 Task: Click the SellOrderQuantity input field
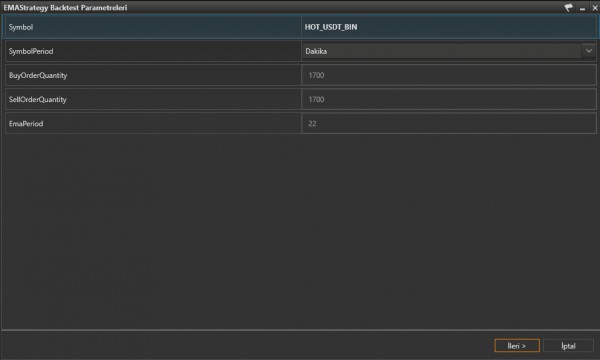pyautogui.click(x=449, y=99)
